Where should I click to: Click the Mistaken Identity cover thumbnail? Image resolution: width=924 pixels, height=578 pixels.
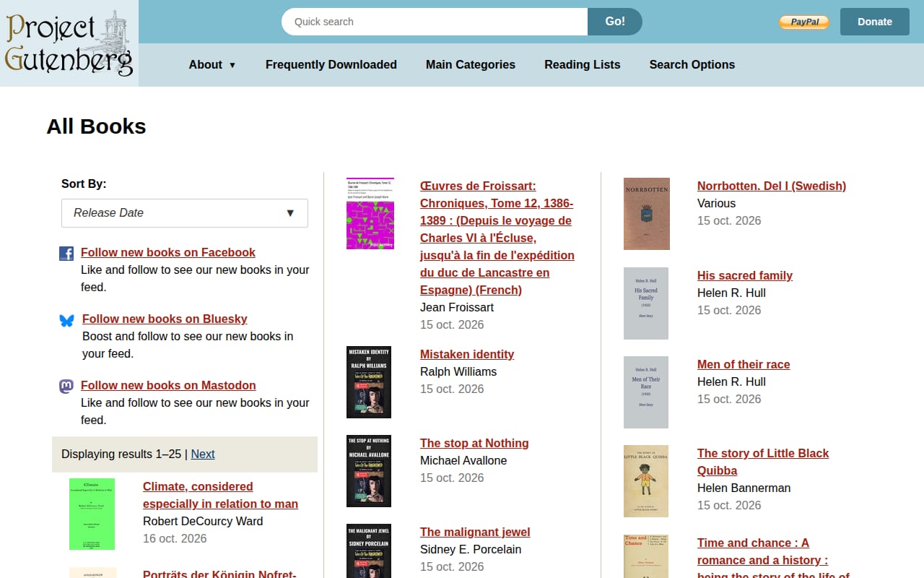[x=369, y=382]
